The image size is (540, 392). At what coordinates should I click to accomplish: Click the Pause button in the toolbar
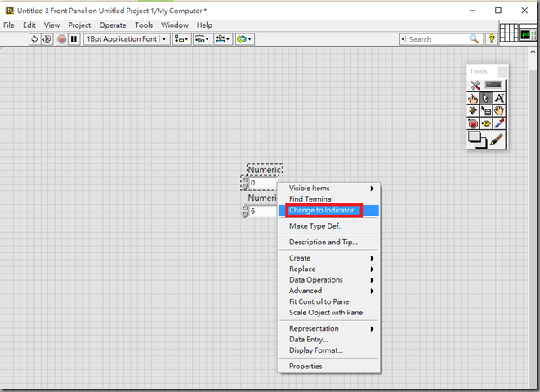click(x=74, y=39)
